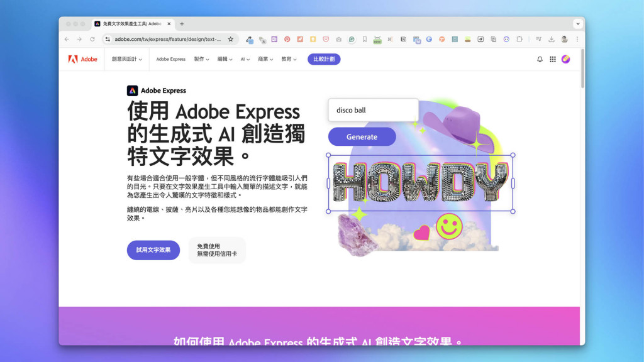Screen dimensions: 644x362
Task: Open the OneNote clipper extension
Action: (274, 40)
